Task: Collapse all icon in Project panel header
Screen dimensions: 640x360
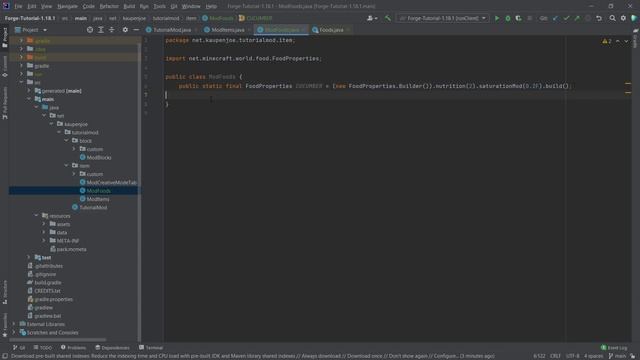Action: pos(111,30)
